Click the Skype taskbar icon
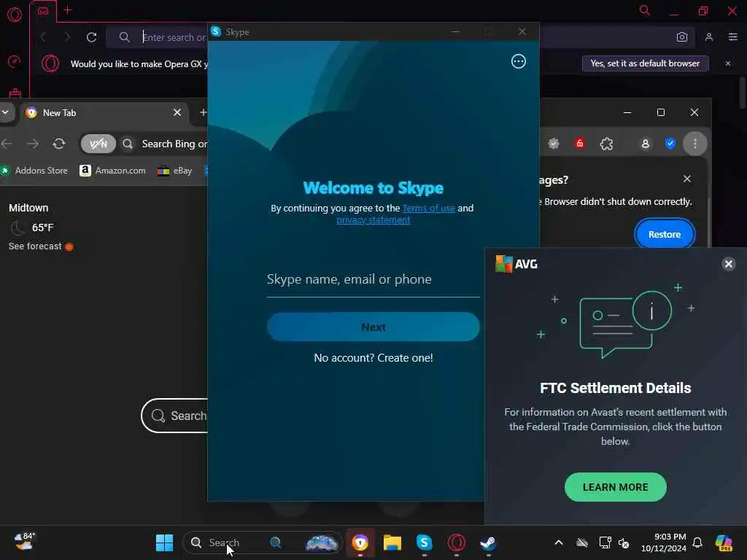This screenshot has width=747, height=560. coord(424,542)
